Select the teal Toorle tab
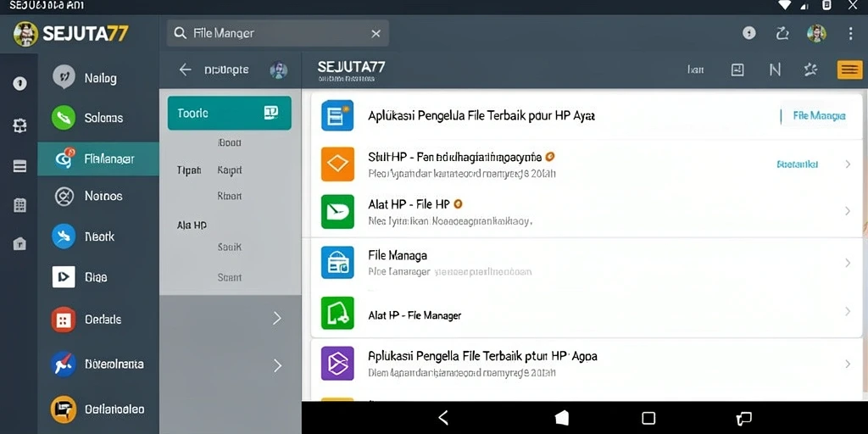This screenshot has width=868, height=434. click(x=229, y=113)
